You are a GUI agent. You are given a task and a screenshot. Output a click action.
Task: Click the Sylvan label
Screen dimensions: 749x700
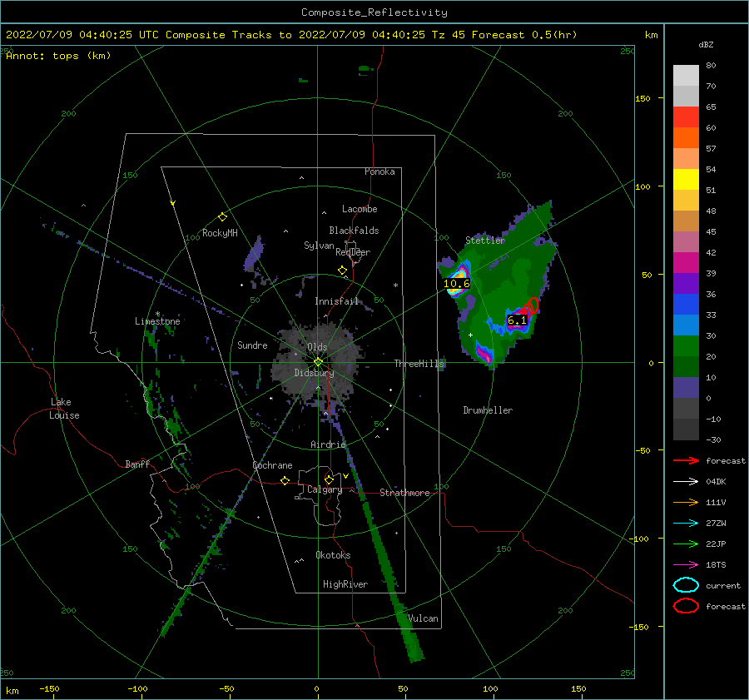tap(319, 246)
